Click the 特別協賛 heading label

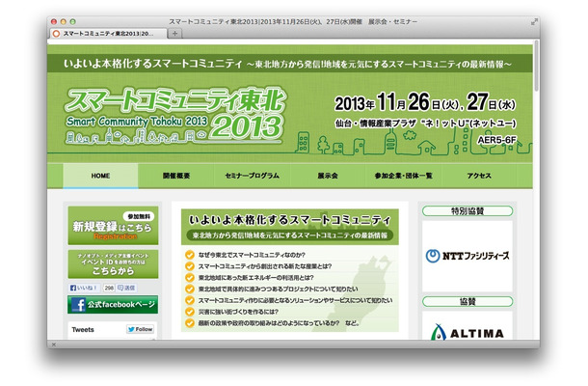468,211
